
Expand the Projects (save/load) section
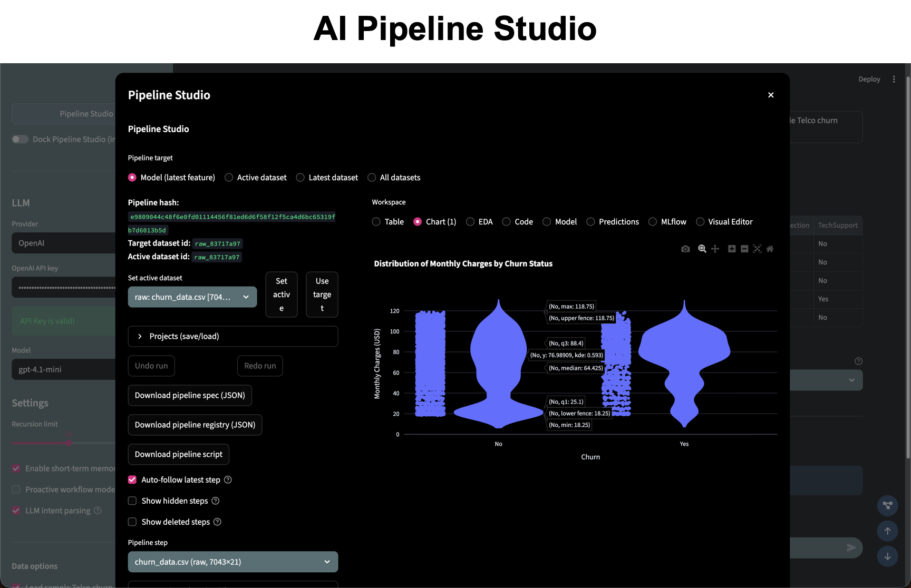tap(232, 336)
